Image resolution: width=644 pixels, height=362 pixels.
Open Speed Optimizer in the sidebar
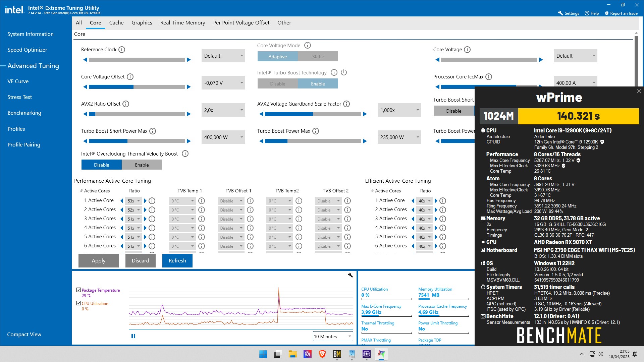[27, 50]
